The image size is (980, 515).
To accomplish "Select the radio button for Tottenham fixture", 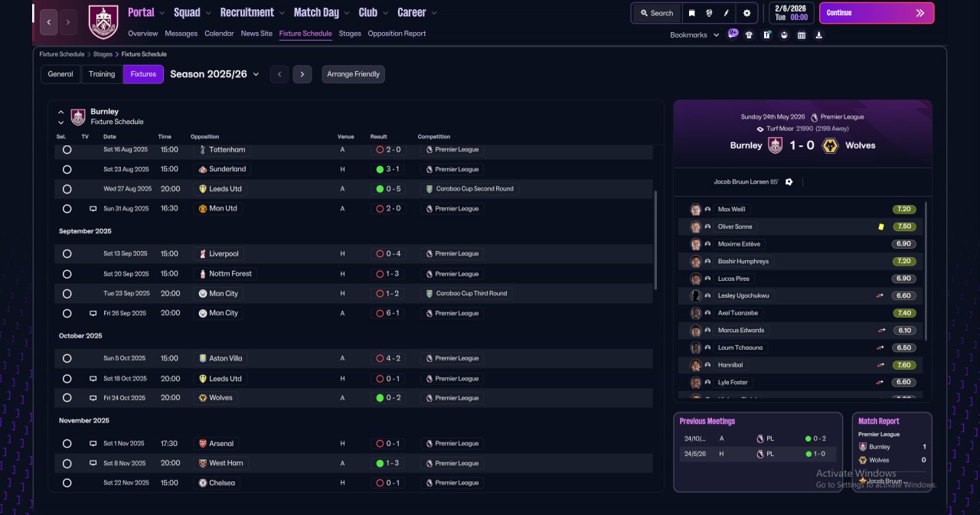I will [x=67, y=150].
